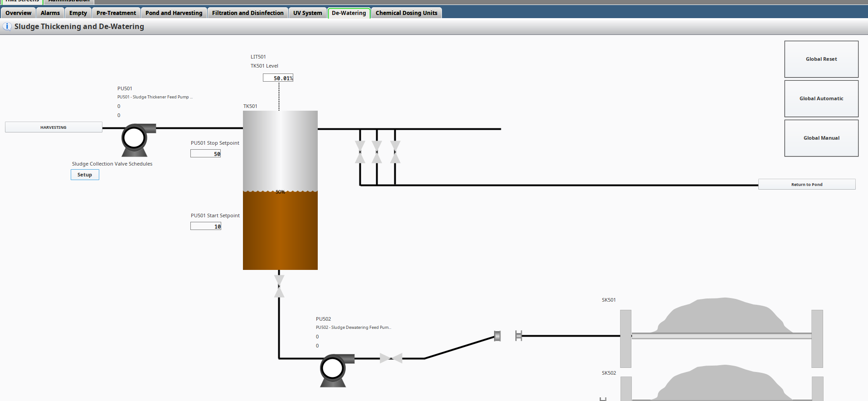The image size is (868, 401).
Task: Click the SK501 label
Action: click(609, 300)
